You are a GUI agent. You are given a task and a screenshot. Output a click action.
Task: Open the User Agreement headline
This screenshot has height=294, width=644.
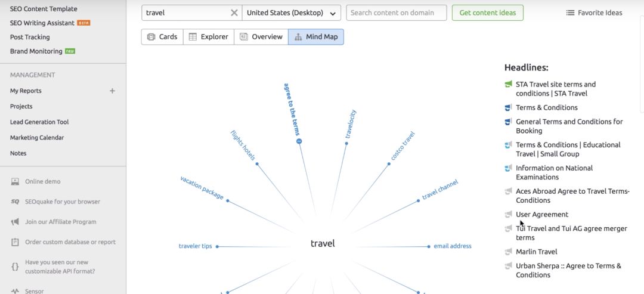pyautogui.click(x=542, y=214)
